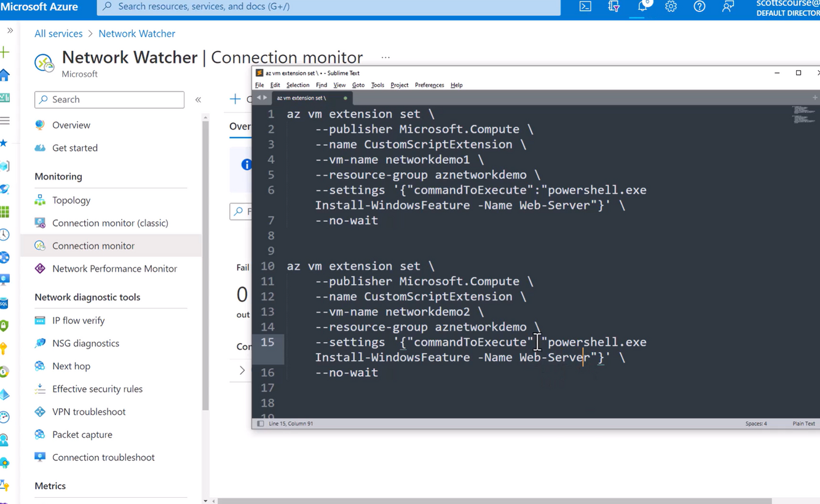Click the portal horizontal scrollbar at the bottom
The image size is (820, 504).
pyautogui.click(x=495, y=501)
